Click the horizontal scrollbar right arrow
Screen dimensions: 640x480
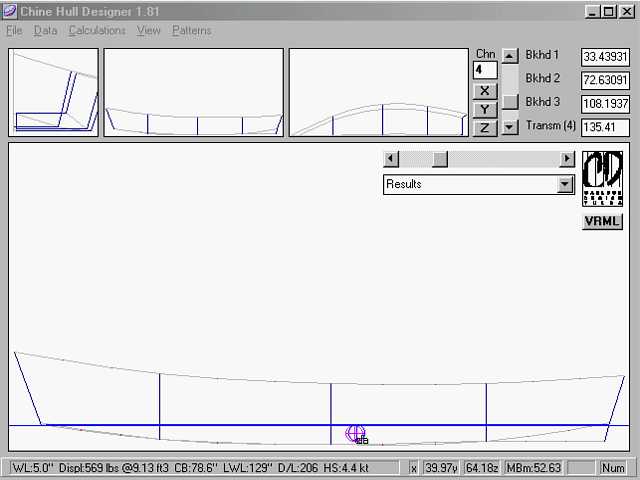567,159
